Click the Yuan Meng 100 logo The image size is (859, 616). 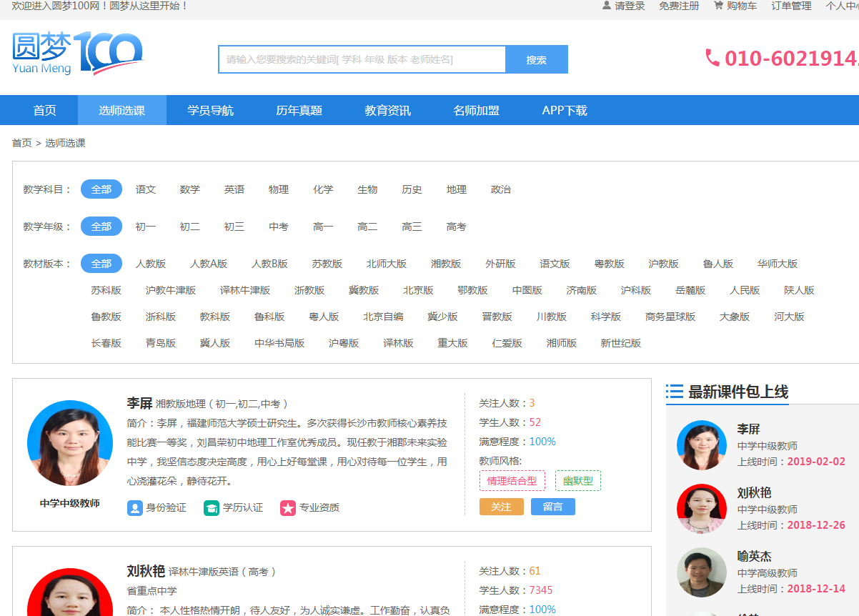[77, 54]
